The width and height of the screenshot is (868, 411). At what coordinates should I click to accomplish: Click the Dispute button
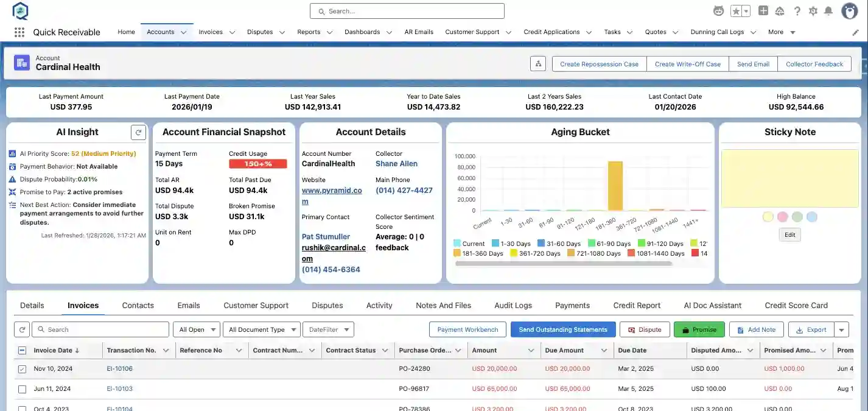pyautogui.click(x=645, y=329)
